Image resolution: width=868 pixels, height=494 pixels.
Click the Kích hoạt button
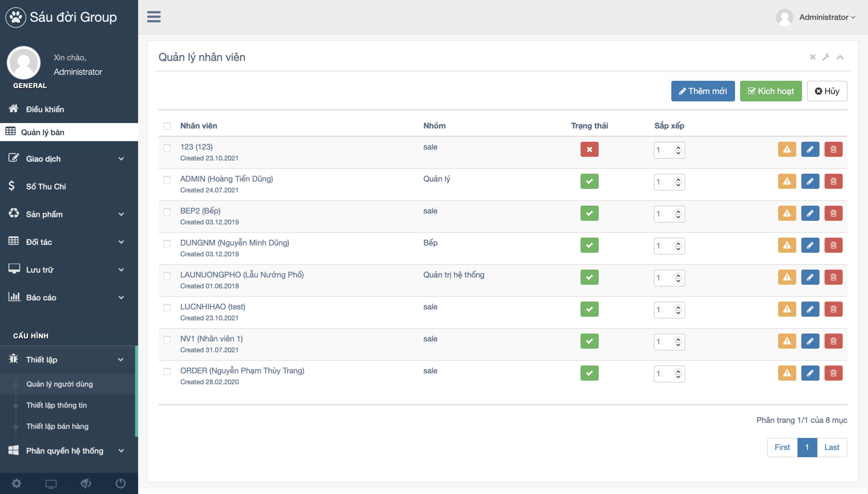(770, 91)
